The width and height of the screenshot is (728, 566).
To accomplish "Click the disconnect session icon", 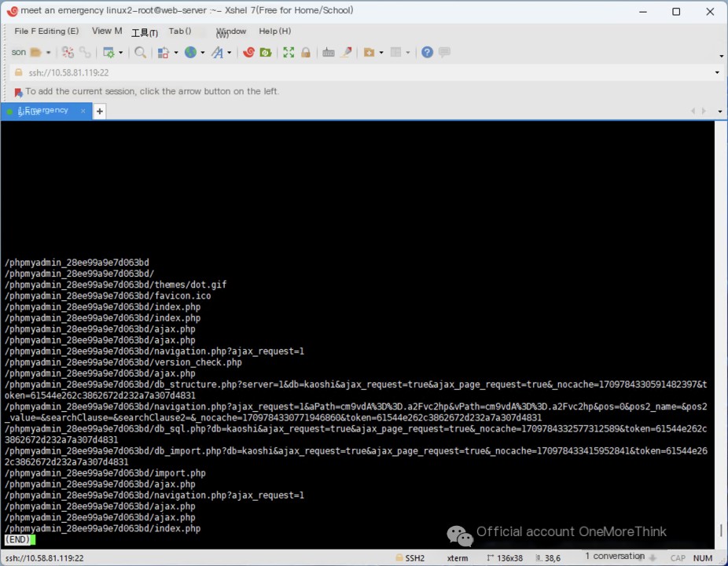I will pyautogui.click(x=68, y=53).
